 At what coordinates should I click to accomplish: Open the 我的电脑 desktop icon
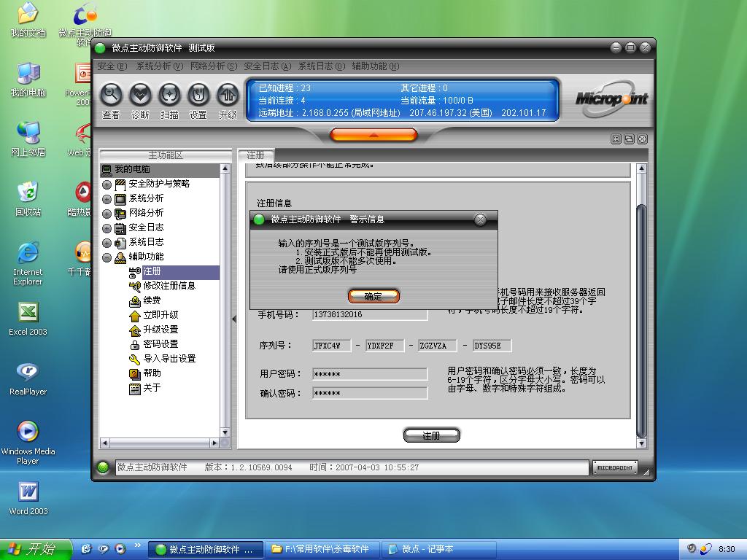(x=28, y=73)
